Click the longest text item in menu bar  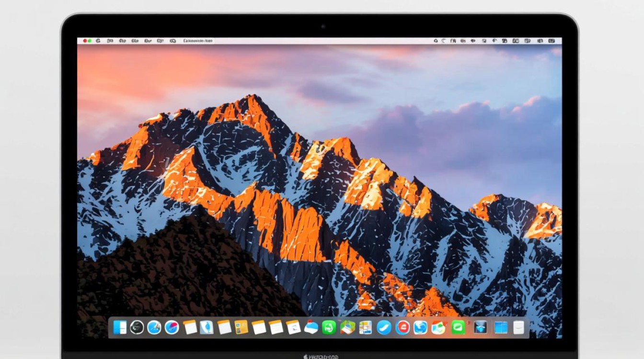click(198, 41)
